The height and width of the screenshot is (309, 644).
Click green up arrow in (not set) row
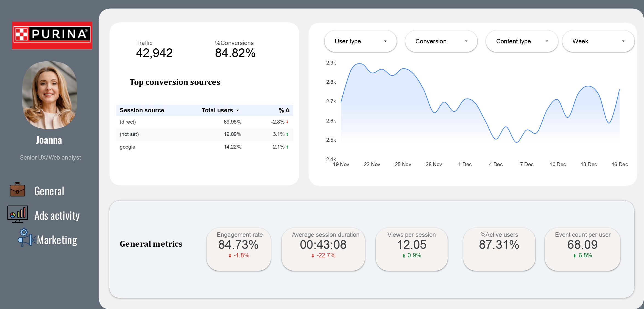287,134
